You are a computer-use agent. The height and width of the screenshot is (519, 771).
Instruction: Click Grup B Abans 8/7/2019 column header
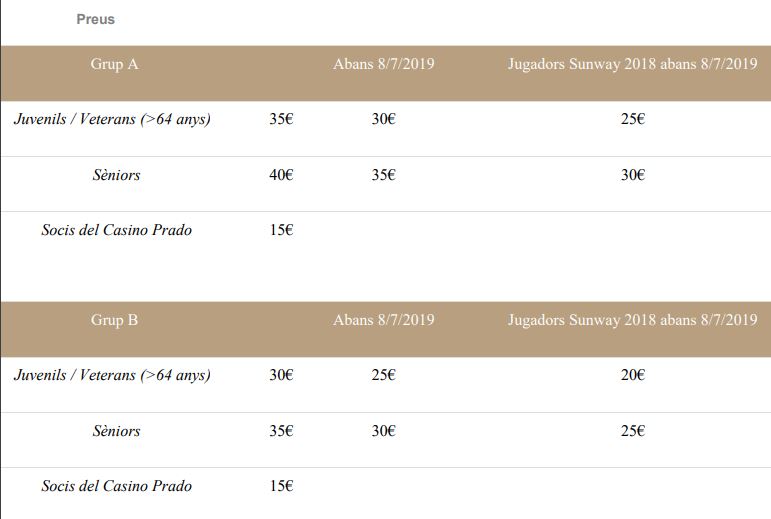(384, 320)
